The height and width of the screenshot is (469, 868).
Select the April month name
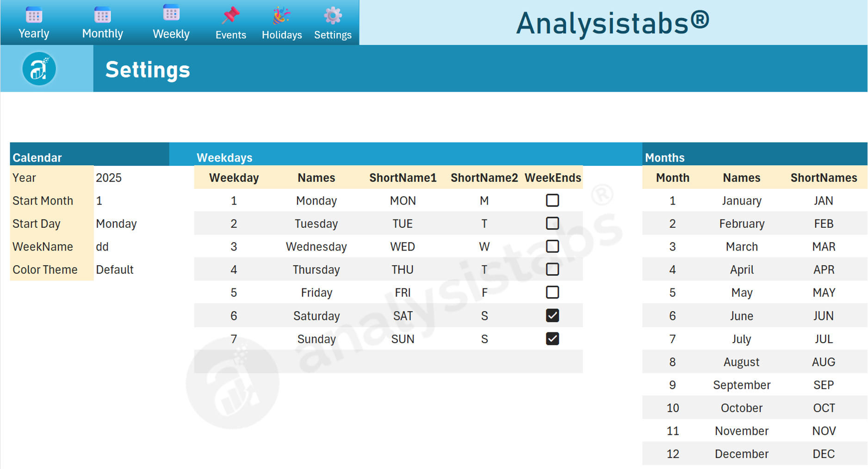[741, 269]
